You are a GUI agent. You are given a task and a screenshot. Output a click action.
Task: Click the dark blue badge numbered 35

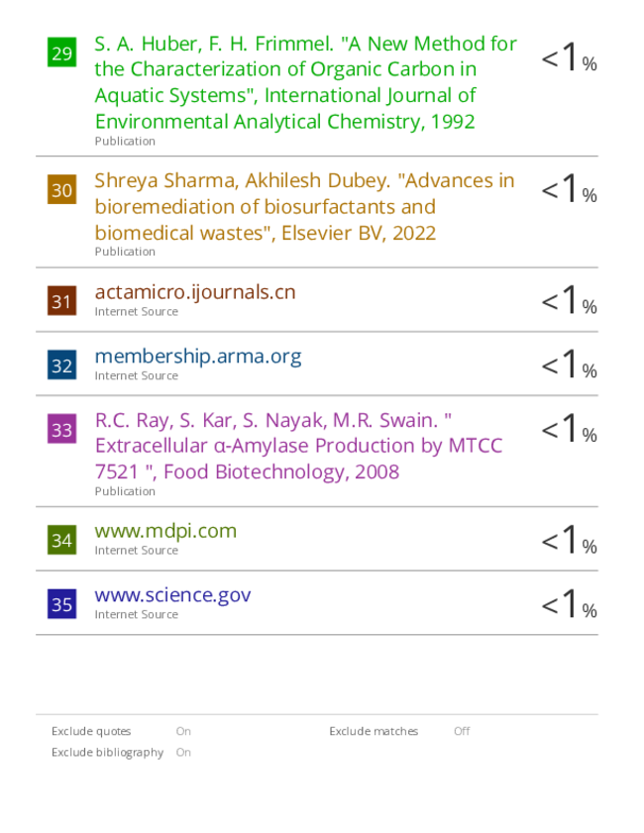61,603
